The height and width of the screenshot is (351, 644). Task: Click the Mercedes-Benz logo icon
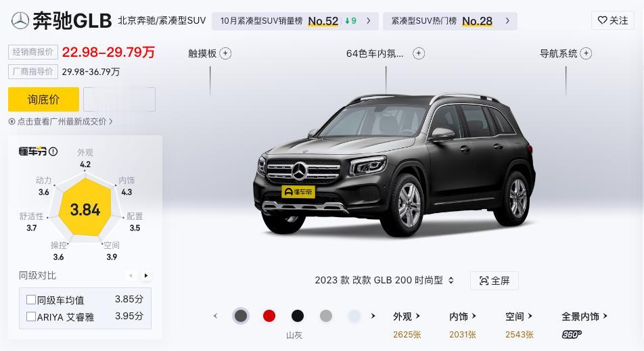tap(20, 20)
